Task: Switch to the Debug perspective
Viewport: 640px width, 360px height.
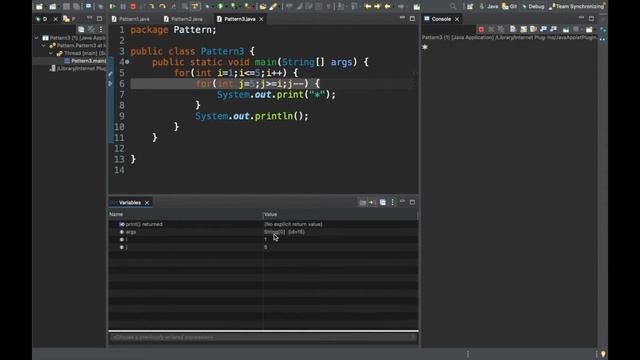Action: (x=533, y=7)
